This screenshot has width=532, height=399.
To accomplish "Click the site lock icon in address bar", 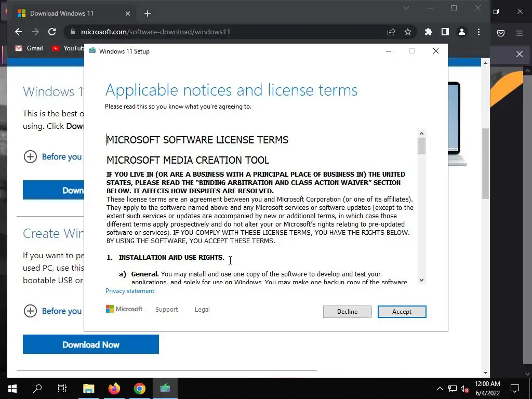I will point(72,32).
